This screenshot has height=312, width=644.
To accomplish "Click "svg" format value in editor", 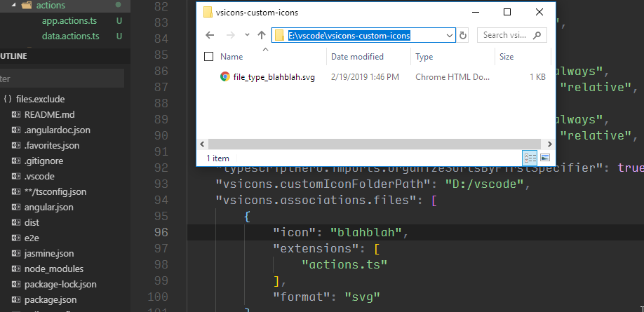I will pyautogui.click(x=362, y=297).
